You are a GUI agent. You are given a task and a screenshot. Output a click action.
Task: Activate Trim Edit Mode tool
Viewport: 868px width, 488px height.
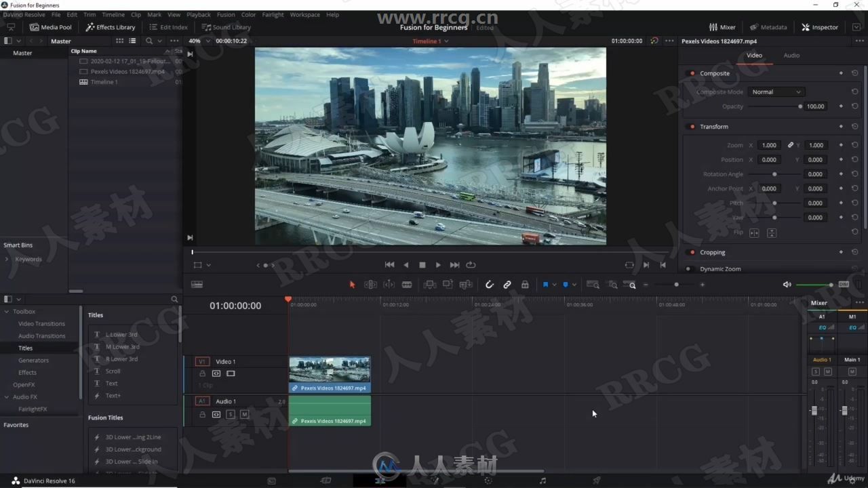(x=370, y=285)
